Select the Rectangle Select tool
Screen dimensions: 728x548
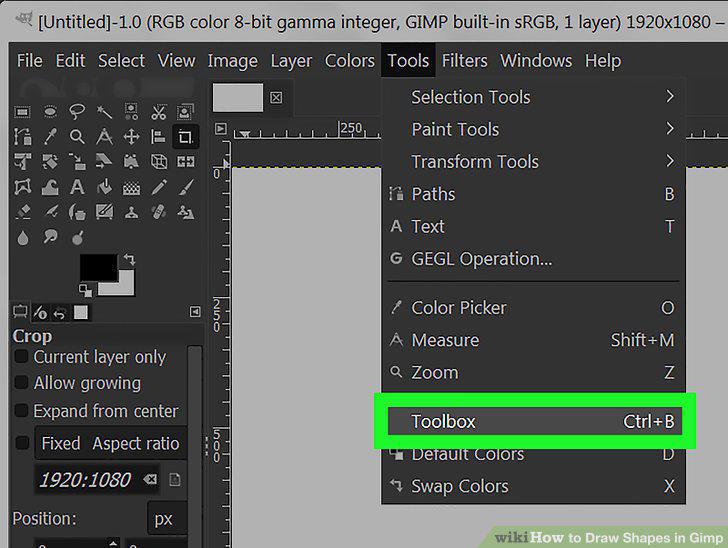22,112
